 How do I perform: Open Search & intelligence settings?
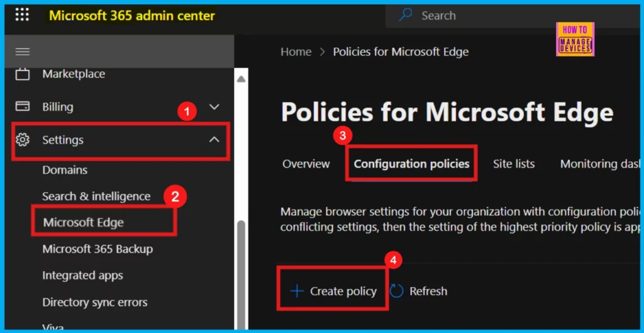pyautogui.click(x=96, y=196)
